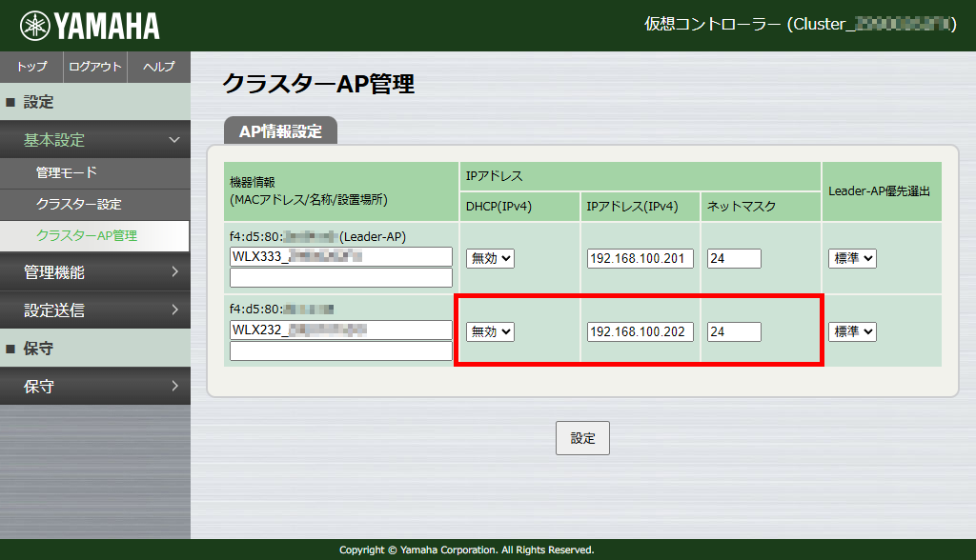Click name field containing WLX232
The width and height of the screenshot is (976, 560).
[x=341, y=330]
